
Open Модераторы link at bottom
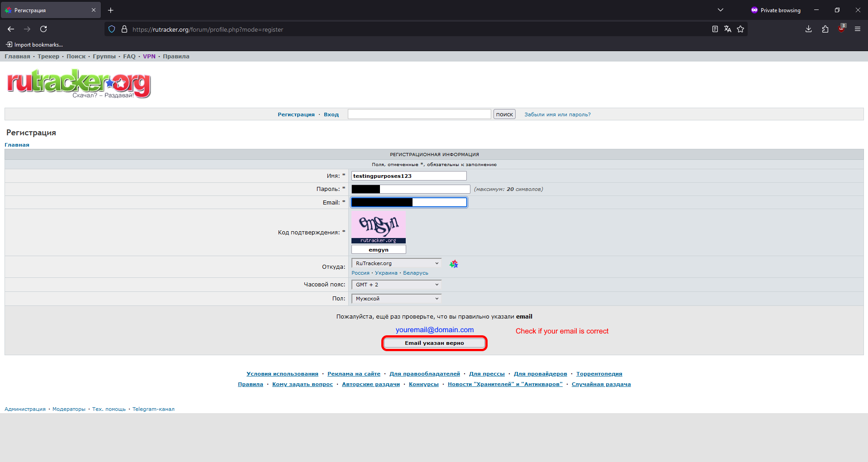coord(69,409)
